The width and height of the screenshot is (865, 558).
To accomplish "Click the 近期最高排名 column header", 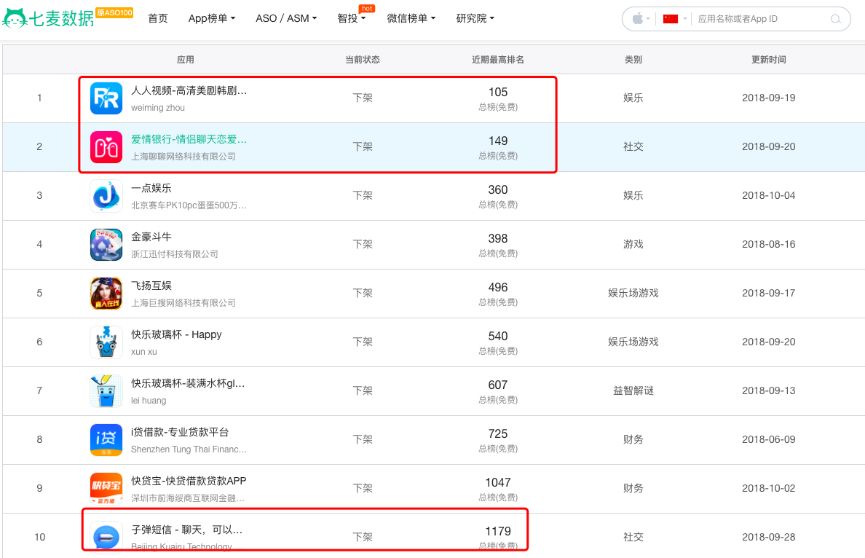I will click(498, 60).
